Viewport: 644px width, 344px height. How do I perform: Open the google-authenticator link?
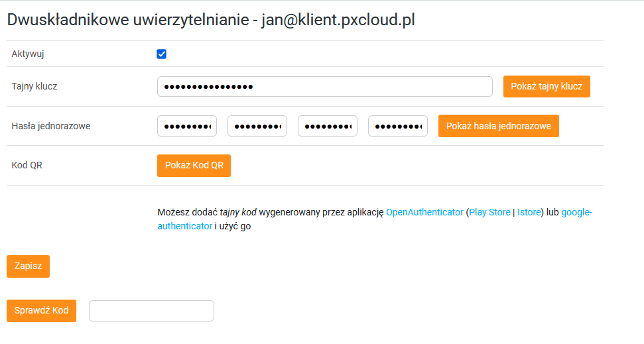[x=576, y=212]
